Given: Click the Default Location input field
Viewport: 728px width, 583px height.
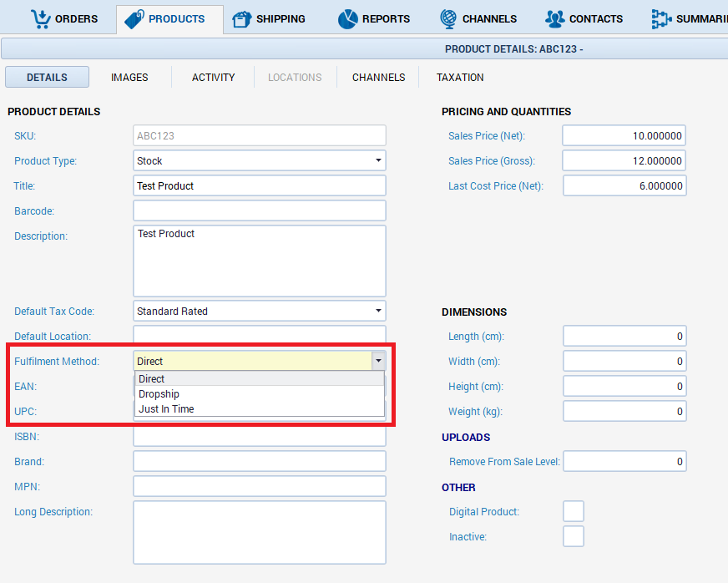Looking at the screenshot, I should click(x=260, y=334).
